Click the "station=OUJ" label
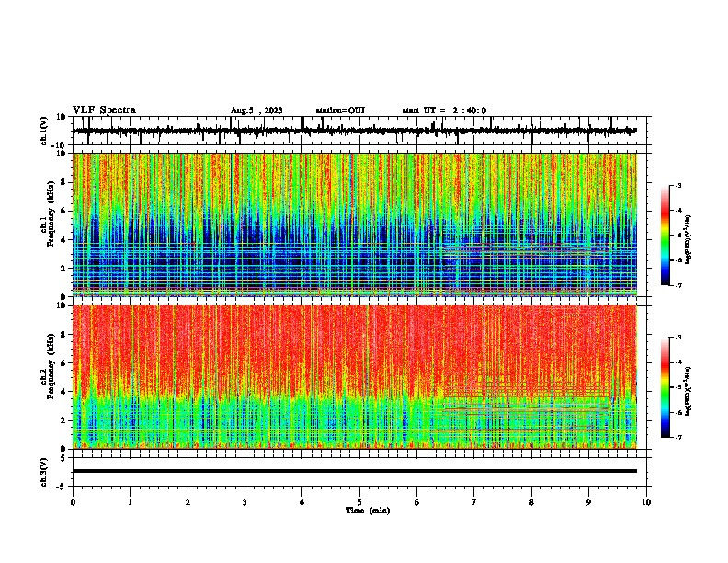This screenshot has height=563, width=728. pos(340,110)
